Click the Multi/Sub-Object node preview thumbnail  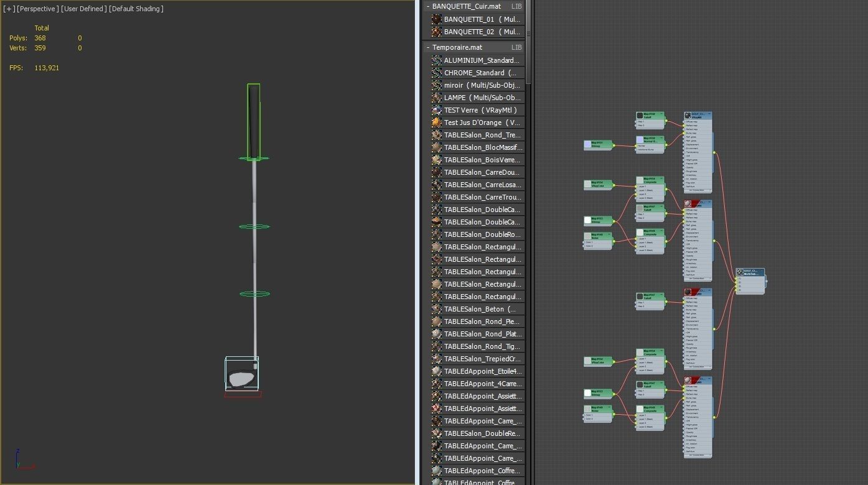[x=740, y=272]
